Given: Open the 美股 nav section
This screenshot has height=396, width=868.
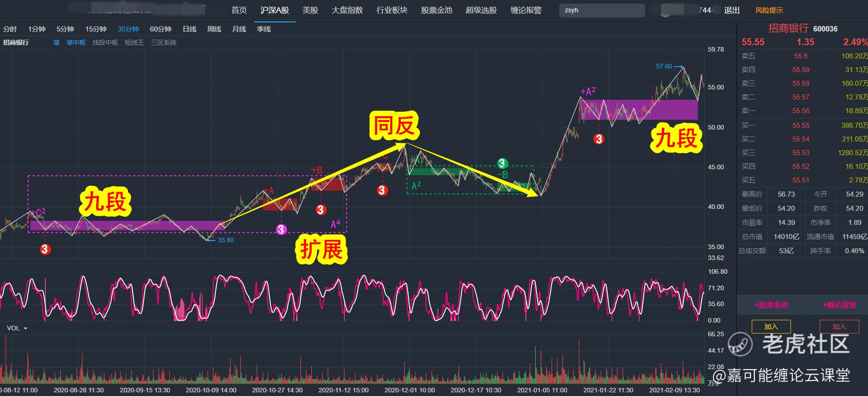Looking at the screenshot, I should pos(310,10).
